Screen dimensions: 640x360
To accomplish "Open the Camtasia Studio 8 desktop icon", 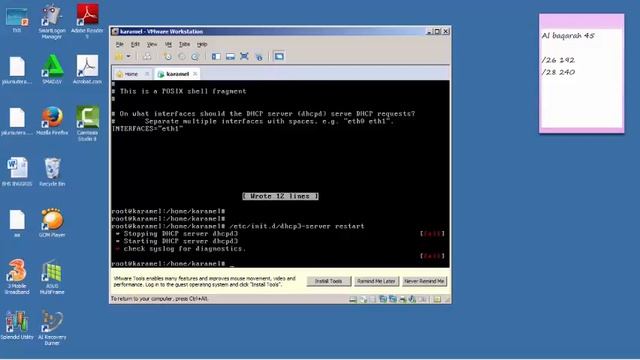I will (x=87, y=124).
